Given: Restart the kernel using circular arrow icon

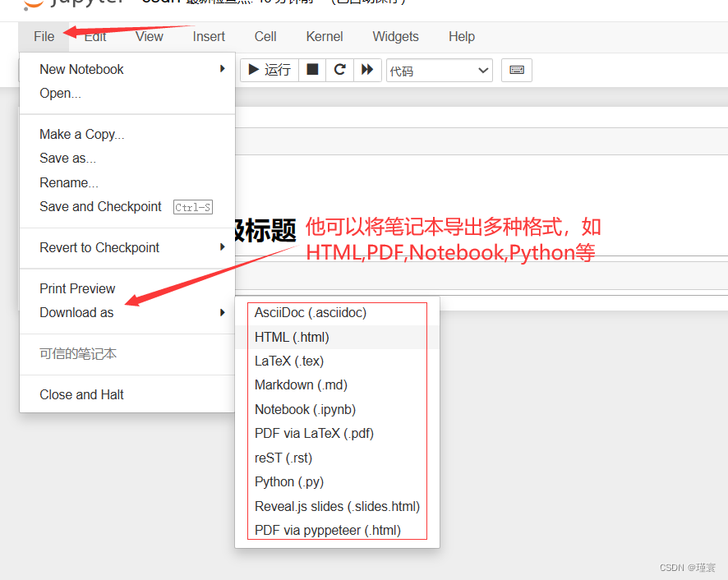Looking at the screenshot, I should point(339,70).
